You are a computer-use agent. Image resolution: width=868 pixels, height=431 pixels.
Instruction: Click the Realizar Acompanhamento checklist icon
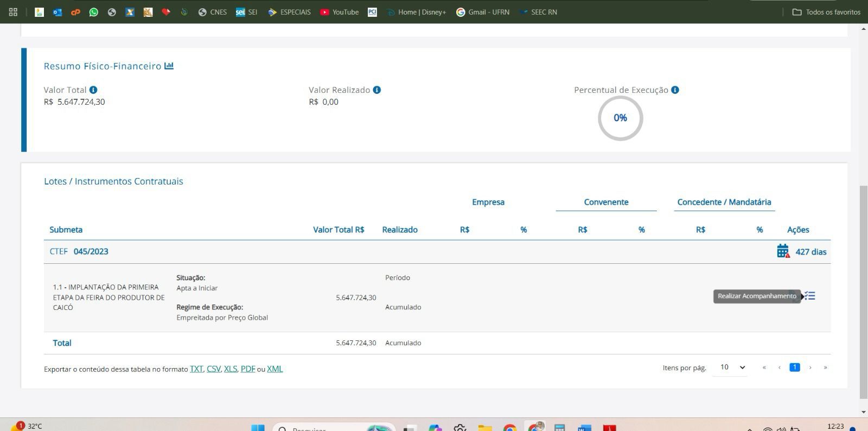810,296
